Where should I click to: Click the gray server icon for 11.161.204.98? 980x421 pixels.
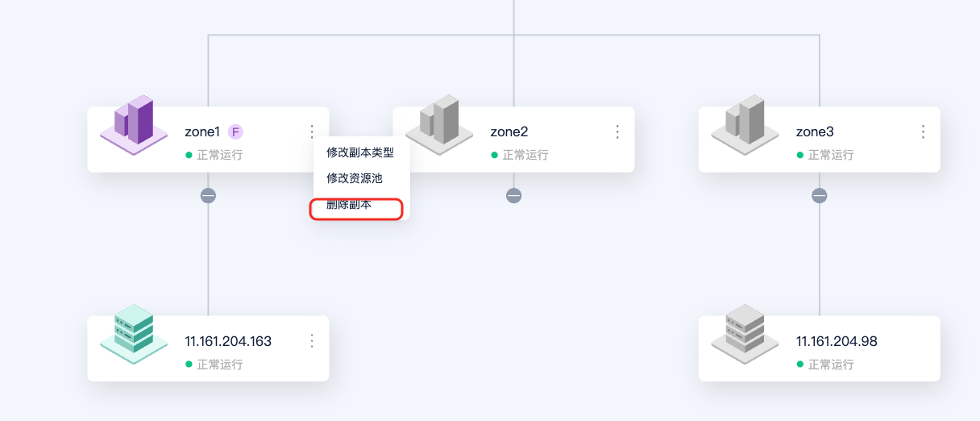pyautogui.click(x=745, y=331)
